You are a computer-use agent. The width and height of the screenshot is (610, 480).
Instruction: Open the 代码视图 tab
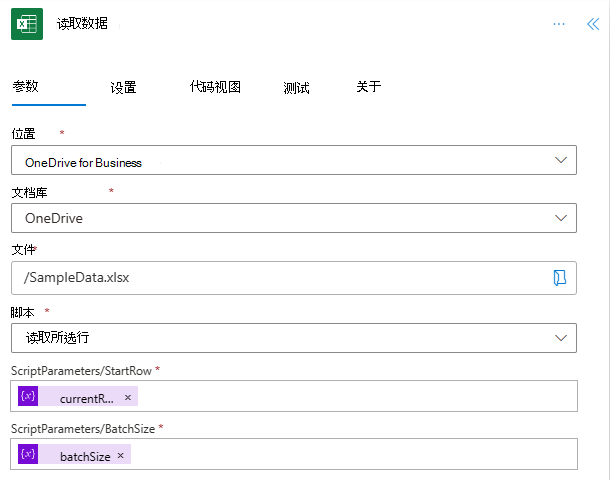(215, 87)
